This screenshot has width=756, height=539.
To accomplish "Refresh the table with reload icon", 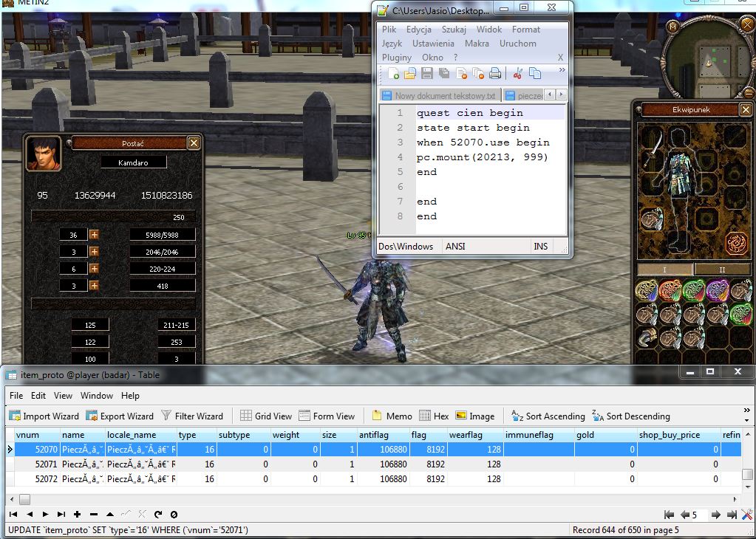I will click(x=157, y=514).
